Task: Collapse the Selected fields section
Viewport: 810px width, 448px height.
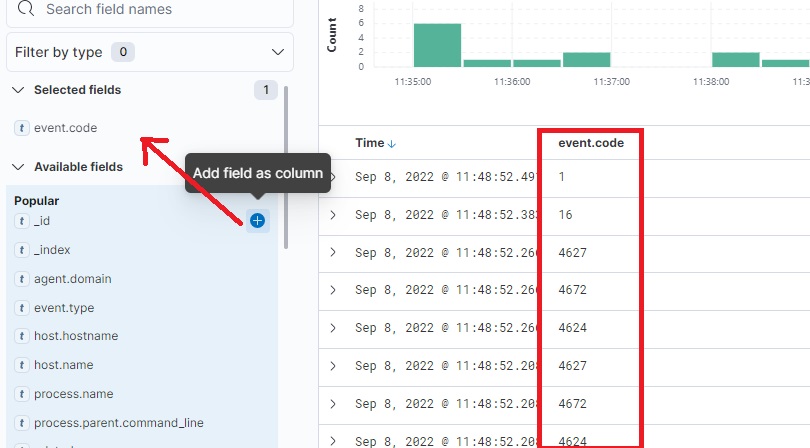Action: click(18, 90)
